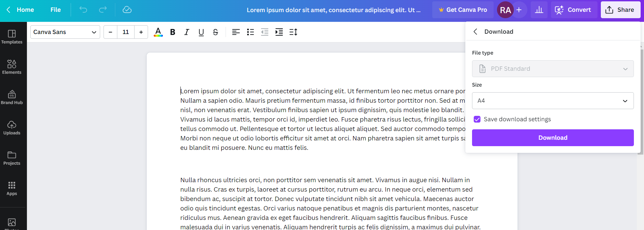644x230 pixels.
Task: Toggle bold formatting
Action: click(x=173, y=32)
